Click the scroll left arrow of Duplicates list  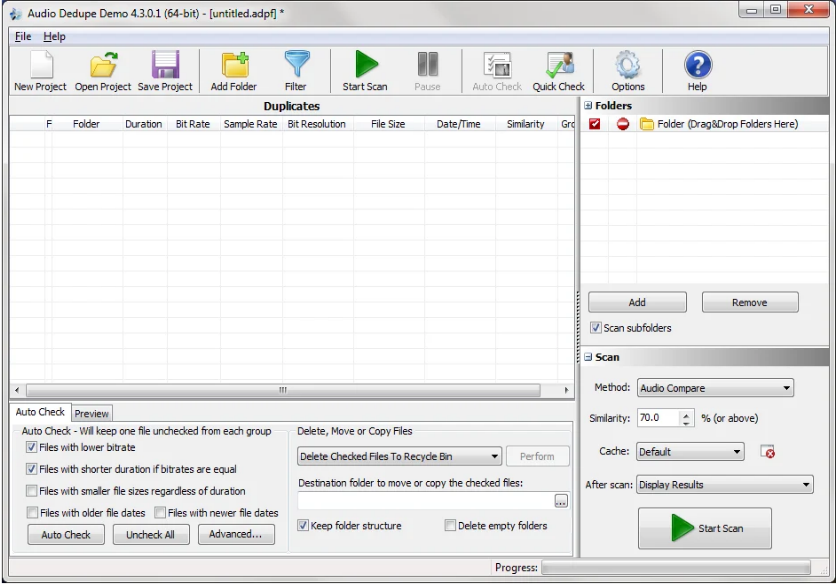point(17,390)
